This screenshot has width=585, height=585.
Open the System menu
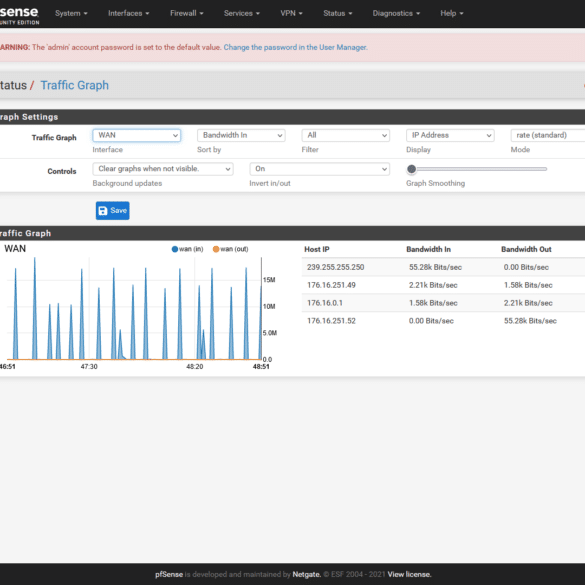[71, 13]
